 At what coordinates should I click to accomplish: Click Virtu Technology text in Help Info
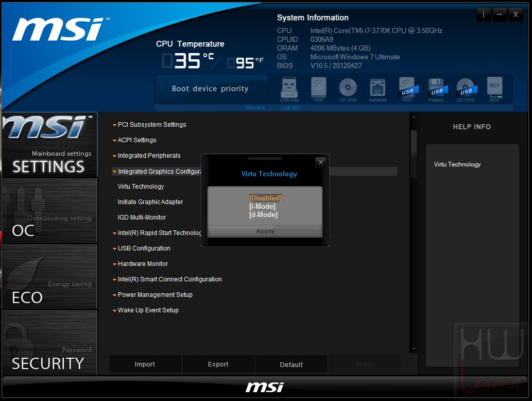tap(457, 164)
